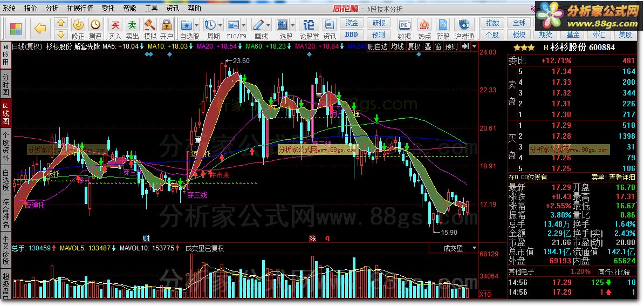Switch to the 牛叉诊股 side tab
Viewport: 644px width, 306px height.
tap(6, 250)
